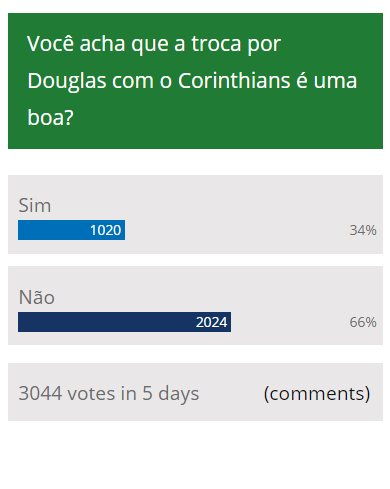Click the 66% percentage value

[x=363, y=322]
